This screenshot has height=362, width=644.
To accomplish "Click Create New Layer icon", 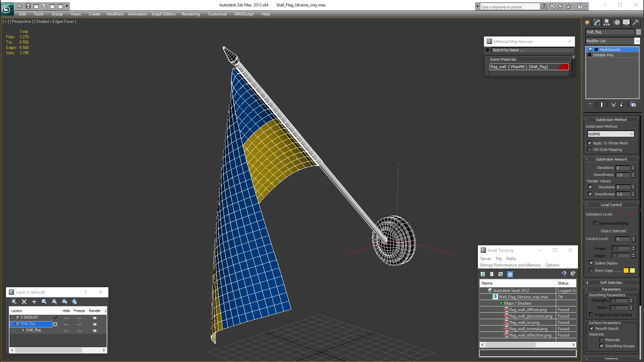I will tap(14, 302).
